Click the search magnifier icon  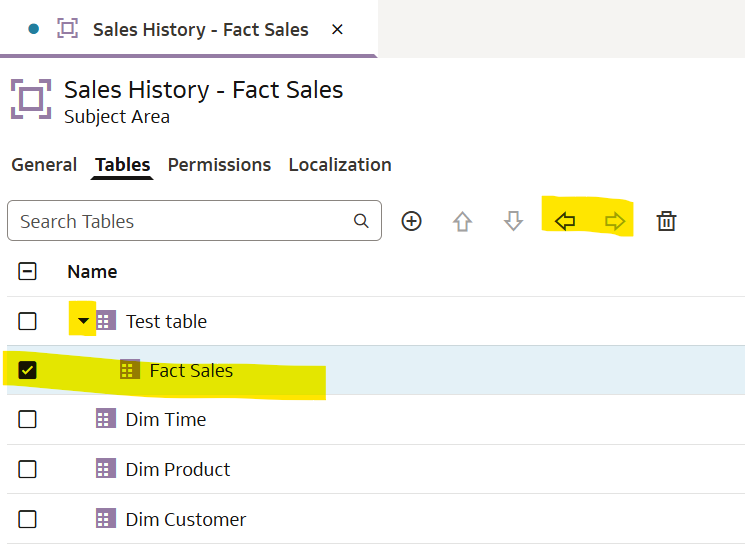point(361,221)
